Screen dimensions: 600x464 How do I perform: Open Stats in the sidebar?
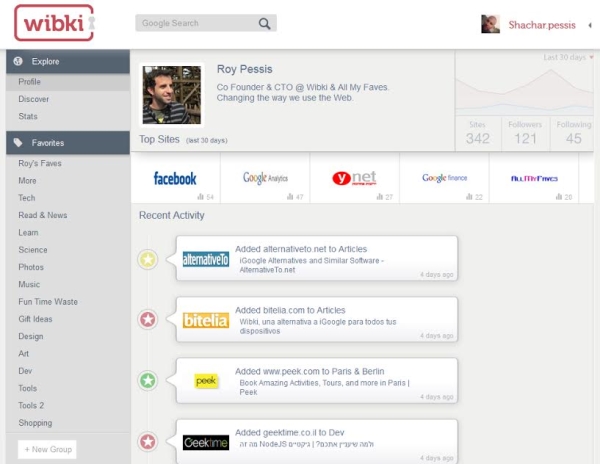[x=68, y=116]
